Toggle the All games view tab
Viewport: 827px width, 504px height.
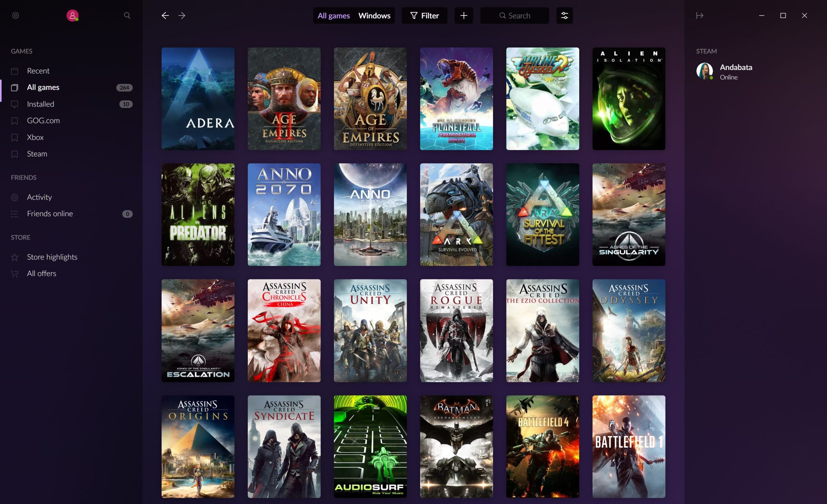coord(333,15)
